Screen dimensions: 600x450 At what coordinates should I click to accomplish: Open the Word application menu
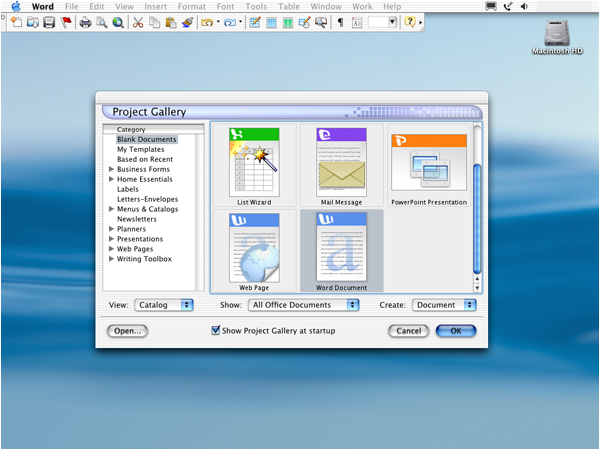(x=42, y=7)
